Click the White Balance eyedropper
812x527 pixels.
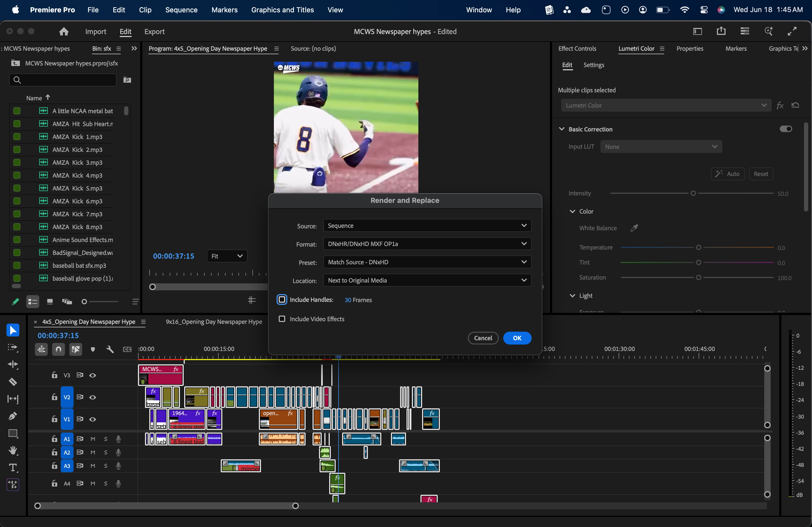pos(634,228)
